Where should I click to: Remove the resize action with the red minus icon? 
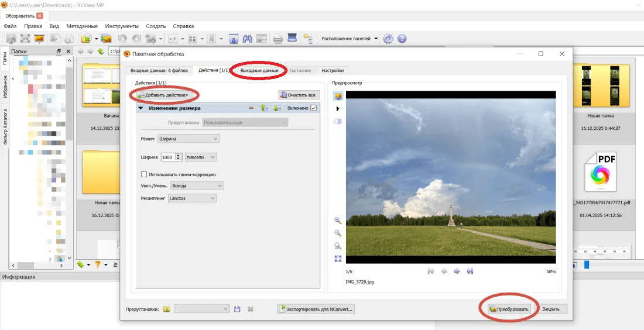pyautogui.click(x=251, y=108)
